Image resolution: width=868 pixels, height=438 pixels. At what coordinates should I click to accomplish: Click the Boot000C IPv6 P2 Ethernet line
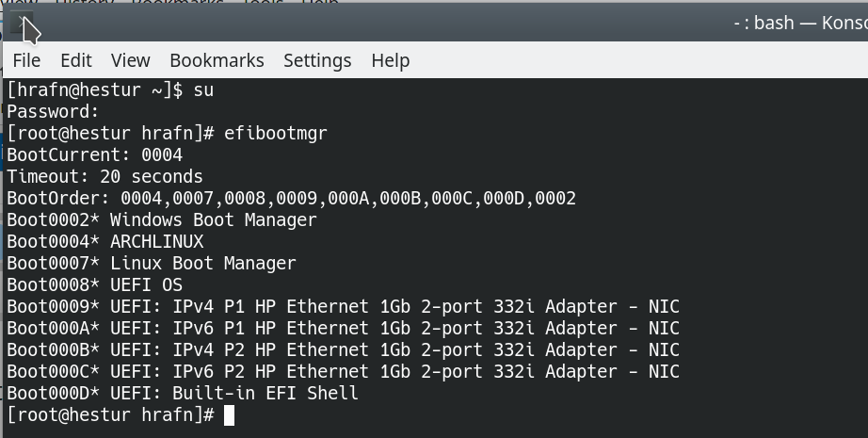click(343, 371)
